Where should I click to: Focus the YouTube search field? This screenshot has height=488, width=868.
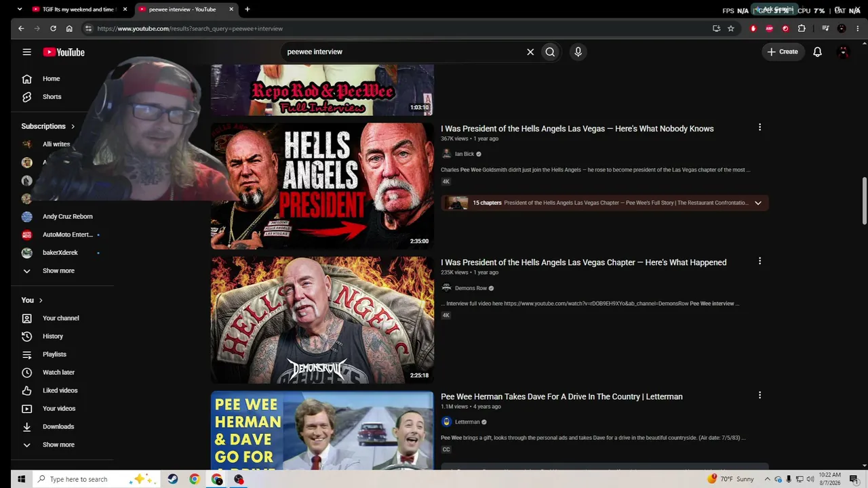[403, 52]
